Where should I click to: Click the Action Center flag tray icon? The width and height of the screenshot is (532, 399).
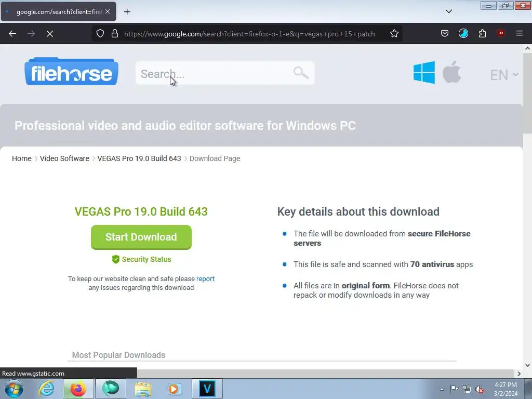(454, 389)
